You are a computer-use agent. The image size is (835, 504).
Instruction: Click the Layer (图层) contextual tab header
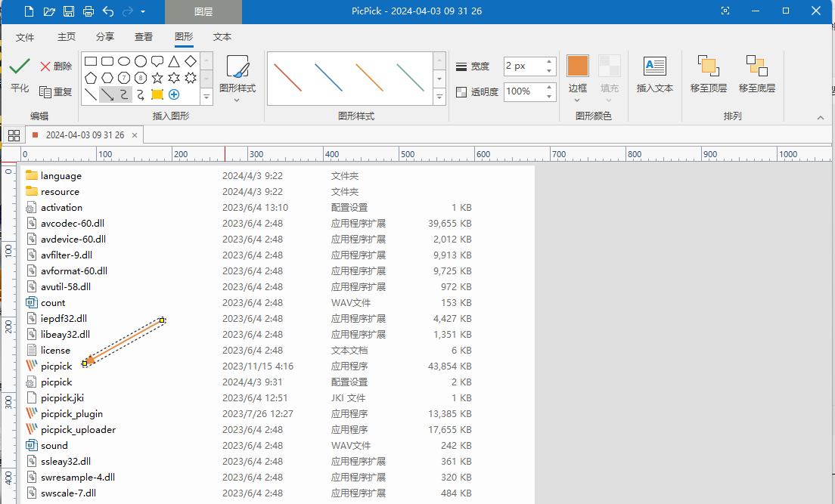pyautogui.click(x=203, y=11)
